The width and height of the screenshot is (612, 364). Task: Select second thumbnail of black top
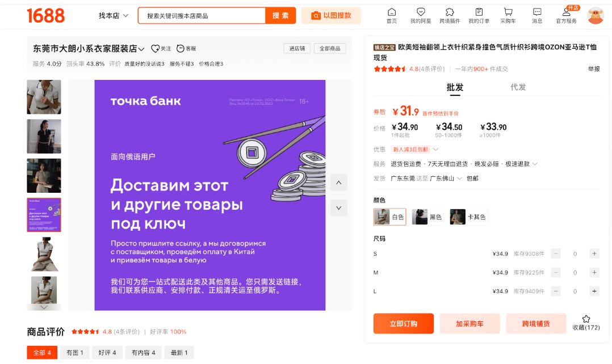[x=44, y=137]
